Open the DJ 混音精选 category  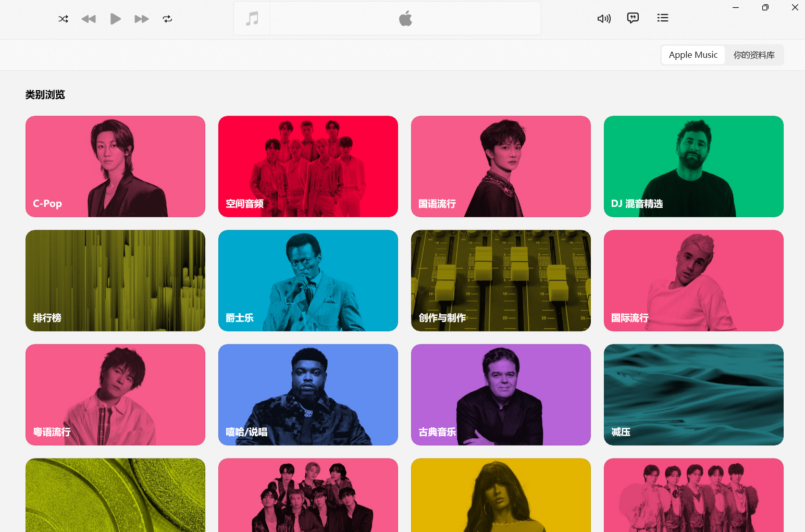coord(693,166)
